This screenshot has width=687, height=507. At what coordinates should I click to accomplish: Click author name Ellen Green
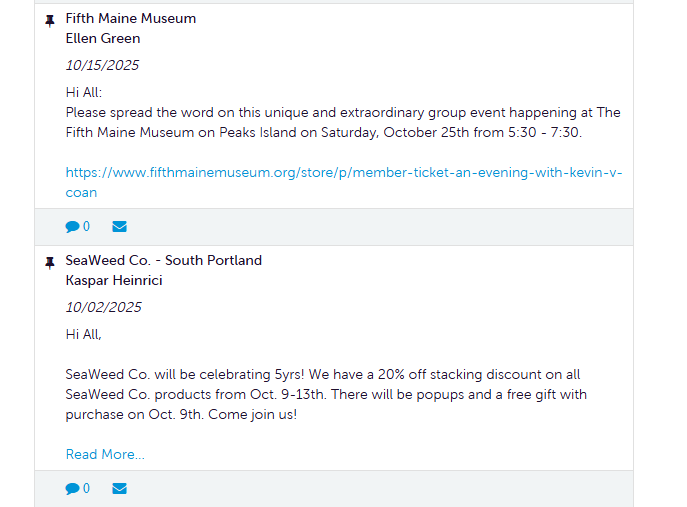103,38
